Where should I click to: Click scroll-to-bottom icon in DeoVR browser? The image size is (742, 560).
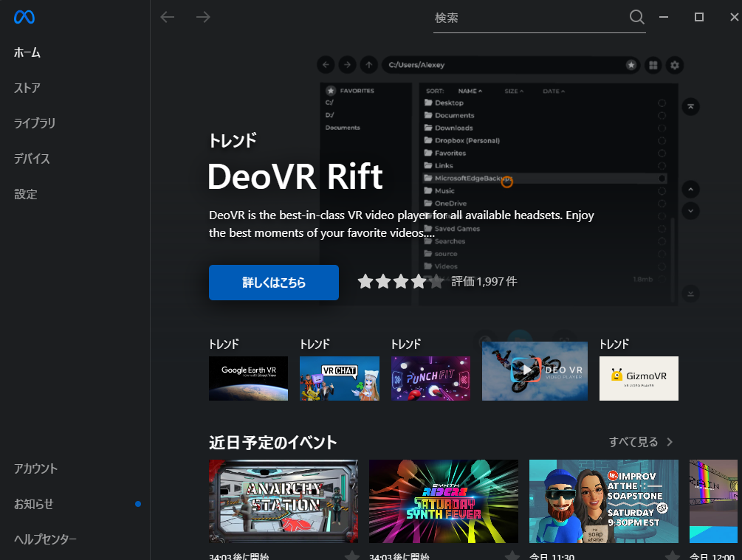pyautogui.click(x=690, y=294)
